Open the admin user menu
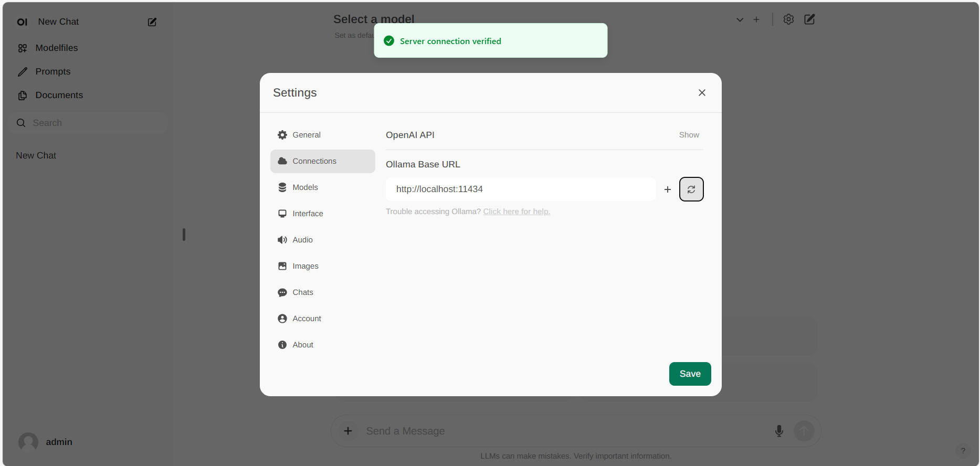Viewport: 980px width, 466px height. pyautogui.click(x=46, y=442)
